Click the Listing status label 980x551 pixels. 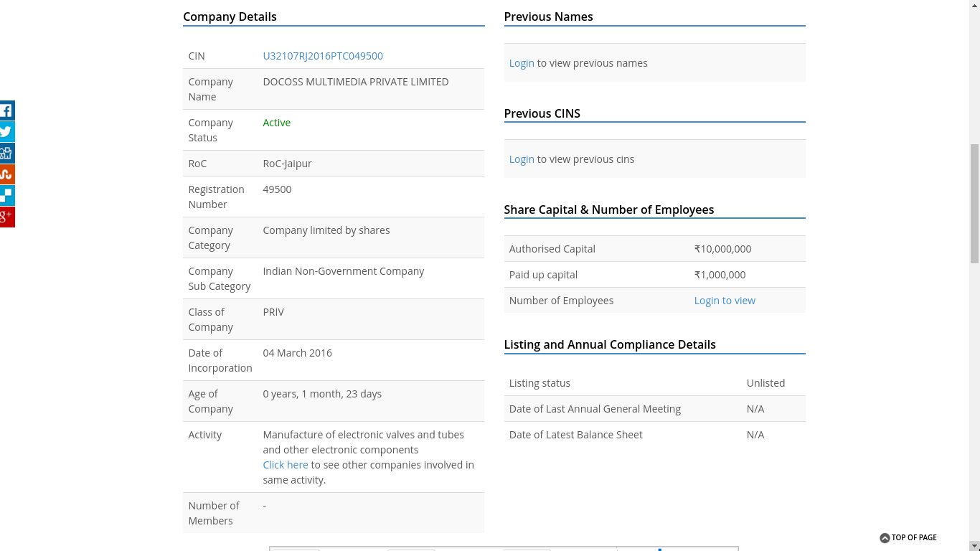[x=540, y=383]
